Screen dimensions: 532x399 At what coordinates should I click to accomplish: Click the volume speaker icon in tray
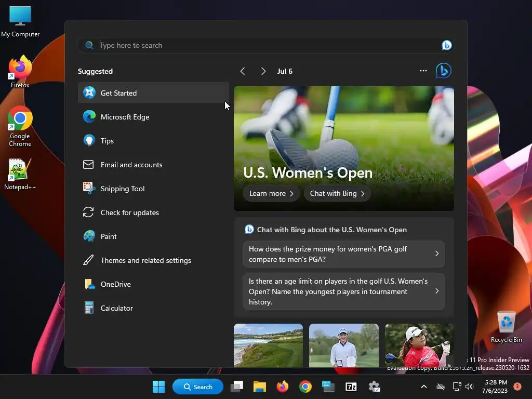pyautogui.click(x=469, y=387)
